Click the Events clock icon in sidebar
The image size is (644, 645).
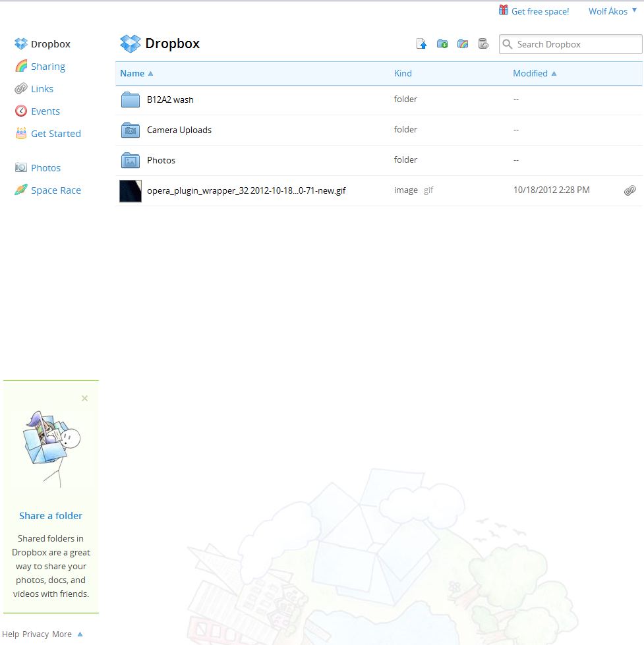pos(21,111)
